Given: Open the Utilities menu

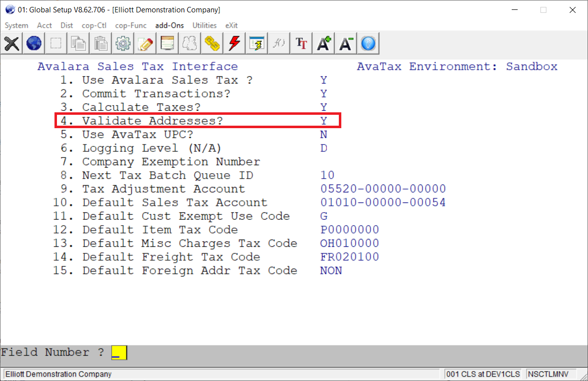Looking at the screenshot, I should point(205,25).
